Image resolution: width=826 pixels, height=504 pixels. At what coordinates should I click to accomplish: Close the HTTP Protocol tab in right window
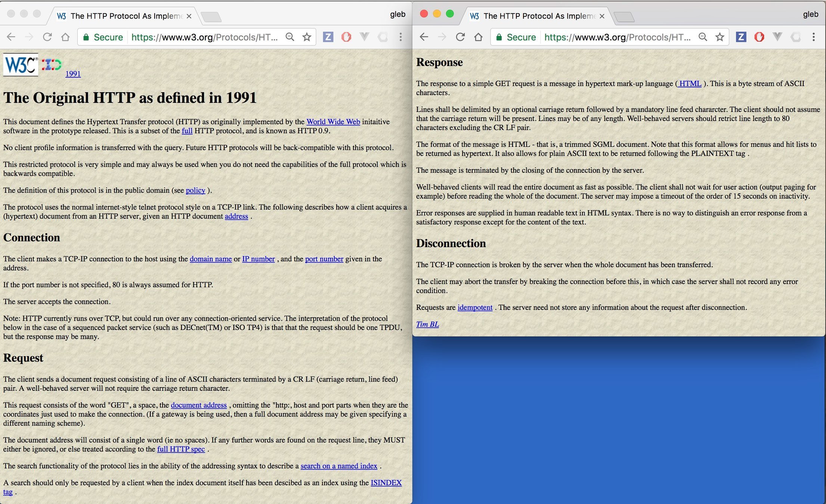click(602, 16)
